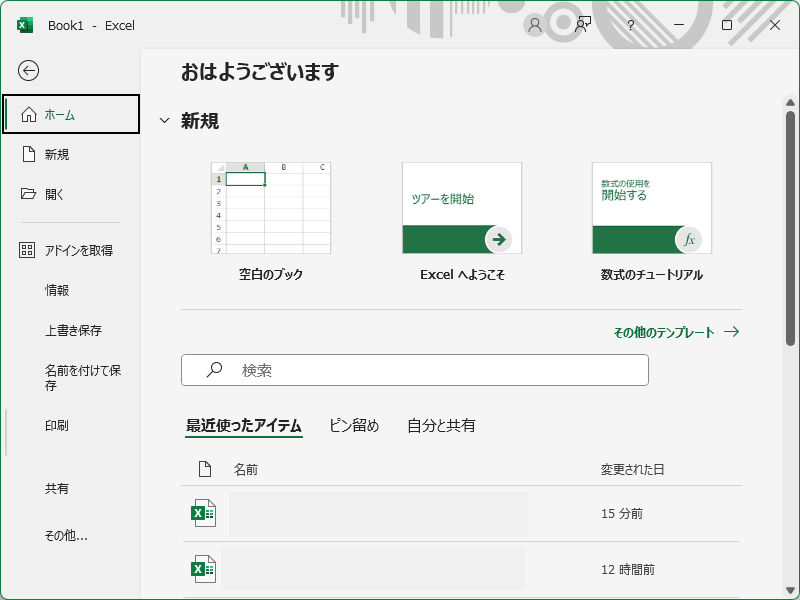Click the magnifier icon in the search box
Image resolution: width=800 pixels, height=600 pixels.
tap(214, 369)
